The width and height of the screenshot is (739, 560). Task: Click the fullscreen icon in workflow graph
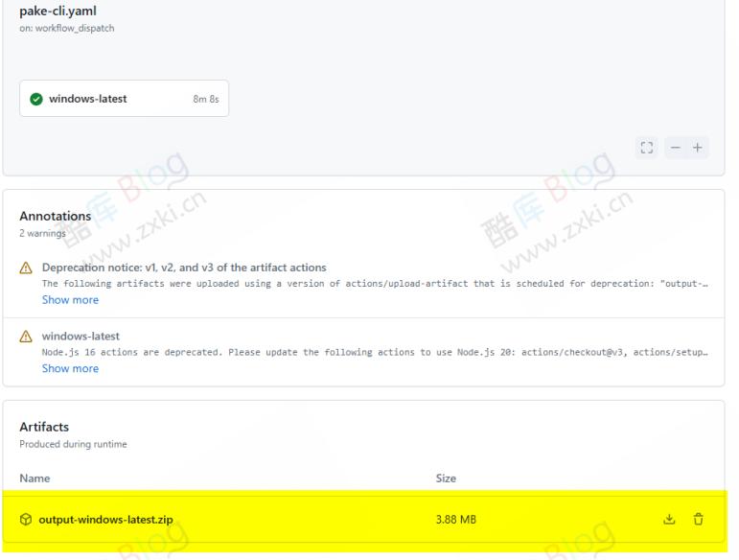pos(647,148)
